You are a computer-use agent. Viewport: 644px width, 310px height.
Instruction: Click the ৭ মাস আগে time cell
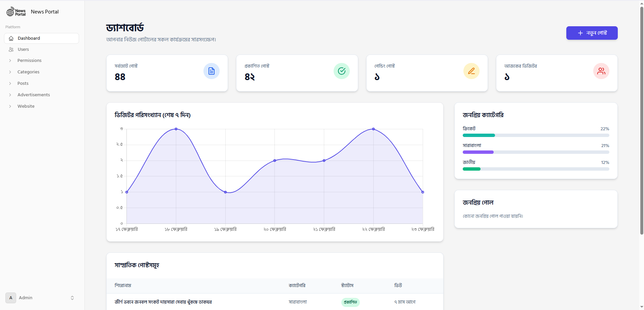click(x=405, y=302)
